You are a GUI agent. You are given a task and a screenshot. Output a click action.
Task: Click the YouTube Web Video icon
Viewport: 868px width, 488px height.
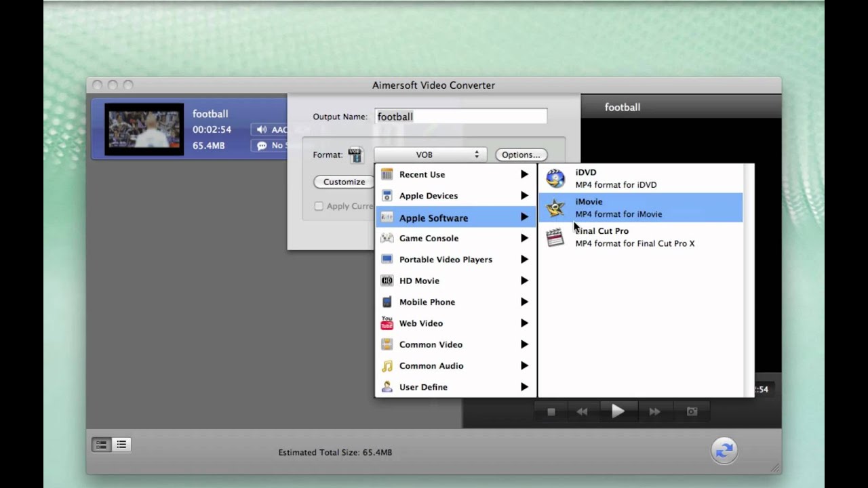pyautogui.click(x=387, y=323)
